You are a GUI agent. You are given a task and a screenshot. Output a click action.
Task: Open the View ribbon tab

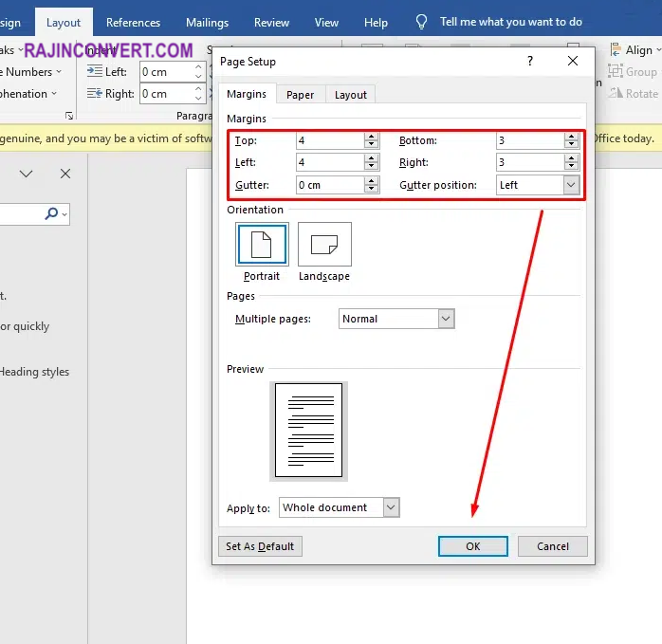tap(326, 23)
